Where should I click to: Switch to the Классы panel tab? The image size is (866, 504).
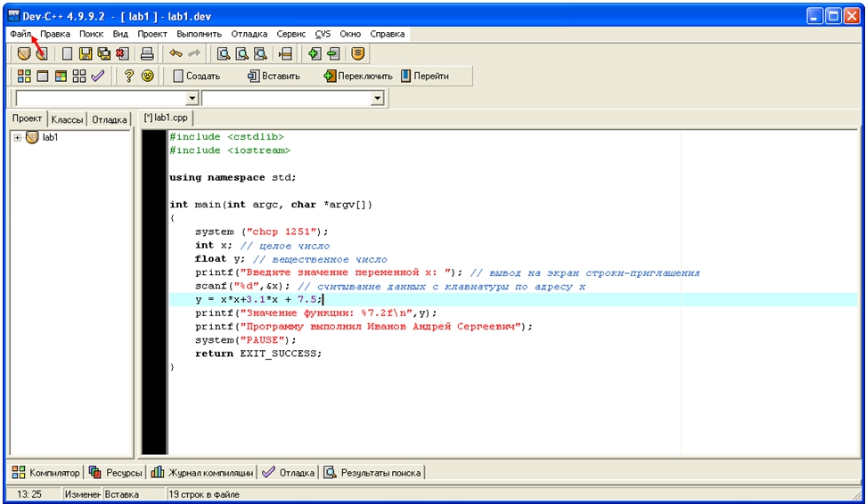coord(68,119)
